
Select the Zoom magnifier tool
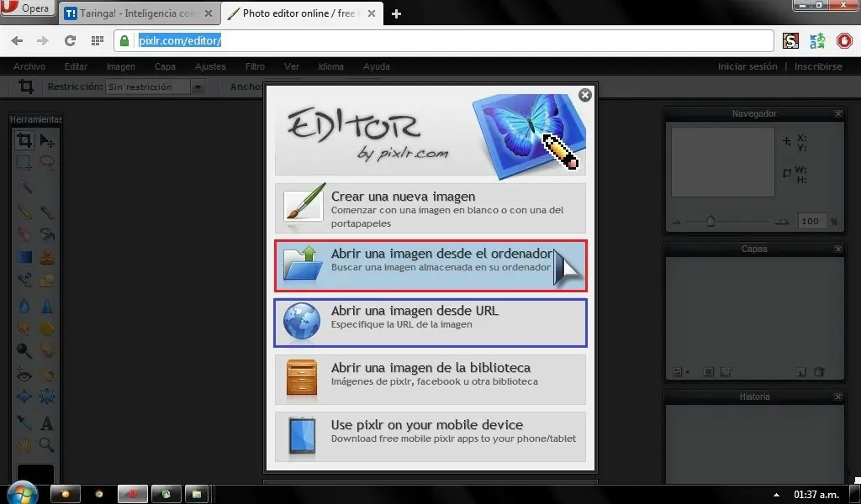click(47, 444)
